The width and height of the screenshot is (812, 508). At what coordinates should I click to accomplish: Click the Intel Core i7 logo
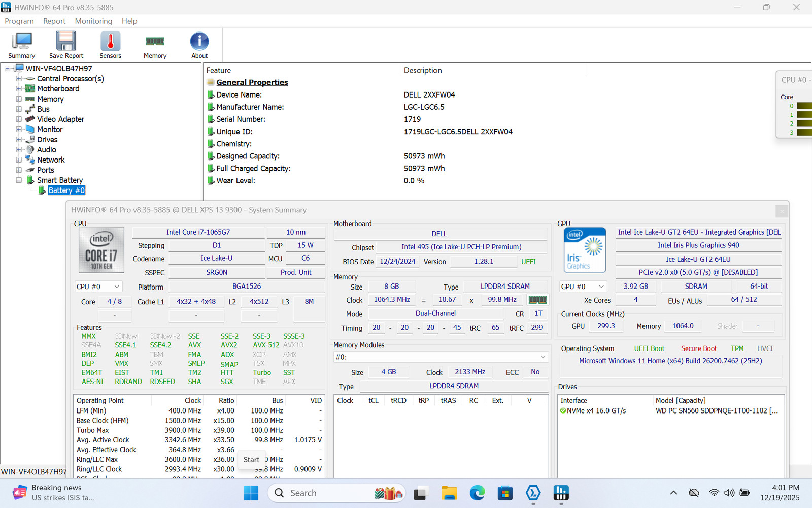tap(101, 250)
